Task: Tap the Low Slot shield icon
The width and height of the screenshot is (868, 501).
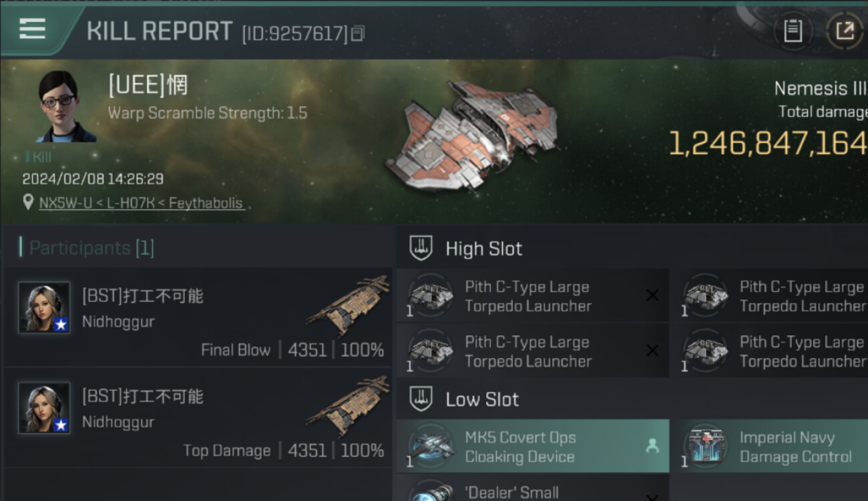Action: click(421, 399)
